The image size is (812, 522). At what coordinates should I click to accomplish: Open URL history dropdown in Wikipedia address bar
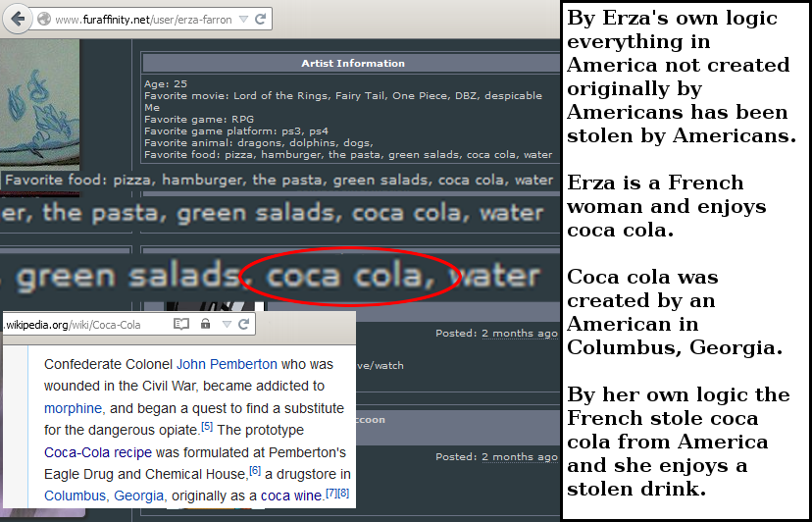pos(226,325)
